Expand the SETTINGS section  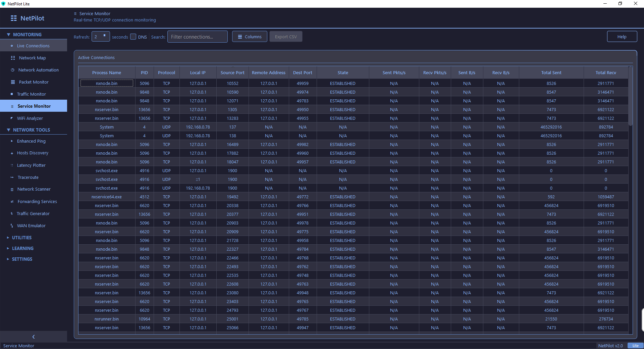point(22,259)
